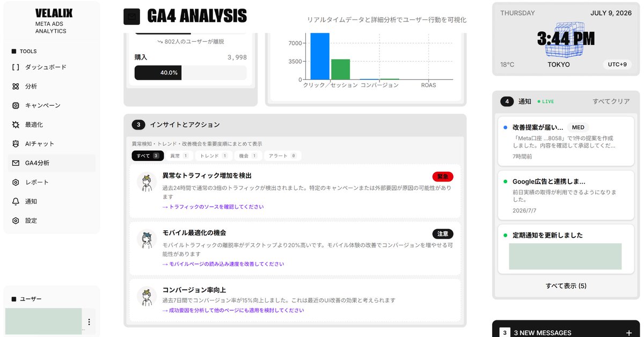The image size is (644, 337).
Task: Click the UTC+9 timezone badge
Action: click(x=617, y=64)
